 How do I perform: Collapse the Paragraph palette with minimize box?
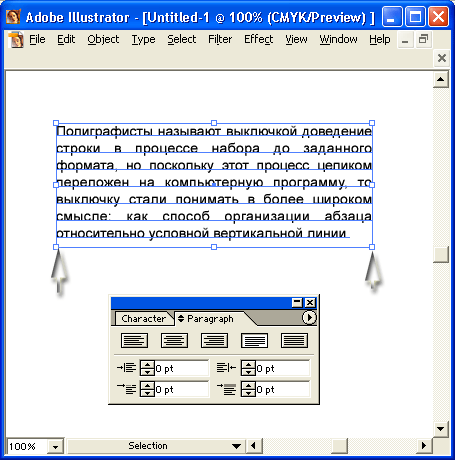point(297,302)
